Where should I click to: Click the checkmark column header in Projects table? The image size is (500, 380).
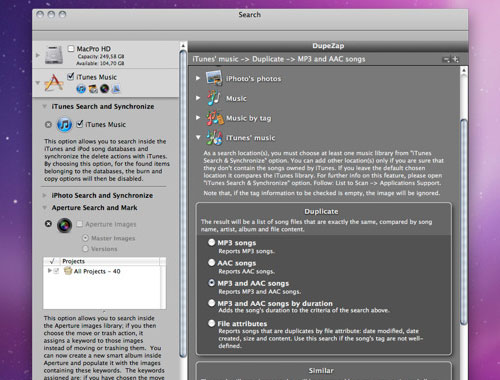[52, 261]
